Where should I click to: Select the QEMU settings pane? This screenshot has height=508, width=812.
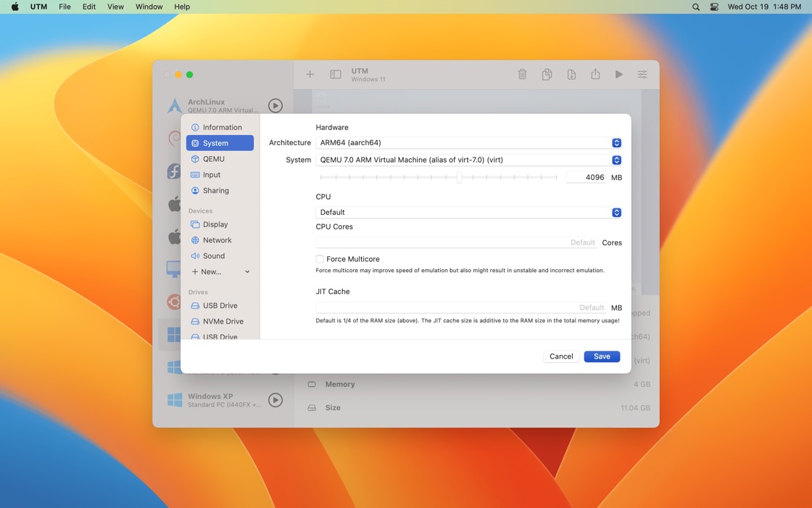tap(220, 159)
